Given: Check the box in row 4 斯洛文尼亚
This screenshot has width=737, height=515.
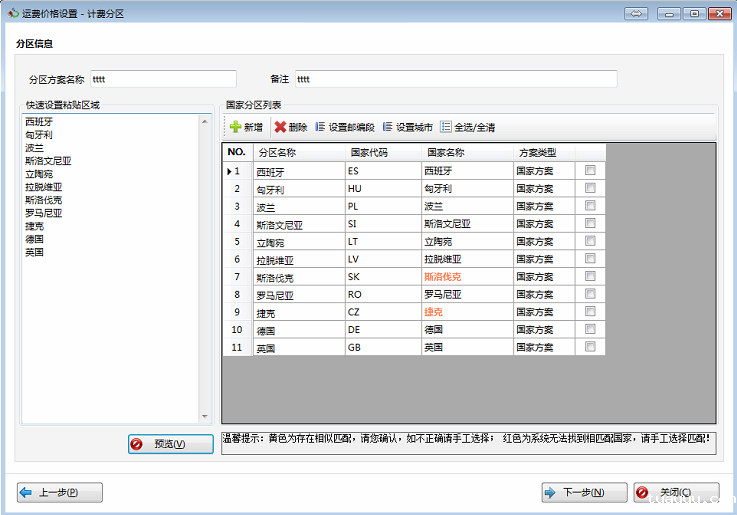Looking at the screenshot, I should click(590, 223).
